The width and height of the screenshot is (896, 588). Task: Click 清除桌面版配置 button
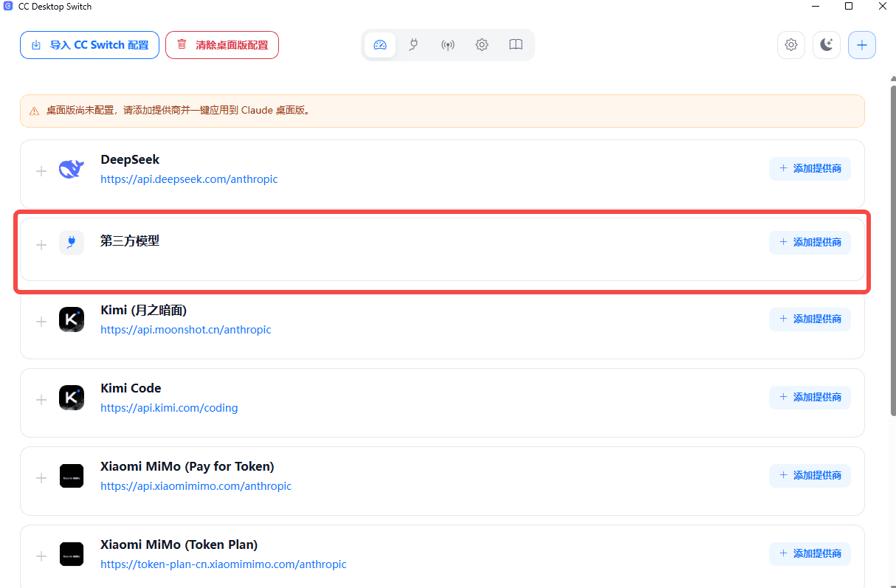(222, 45)
